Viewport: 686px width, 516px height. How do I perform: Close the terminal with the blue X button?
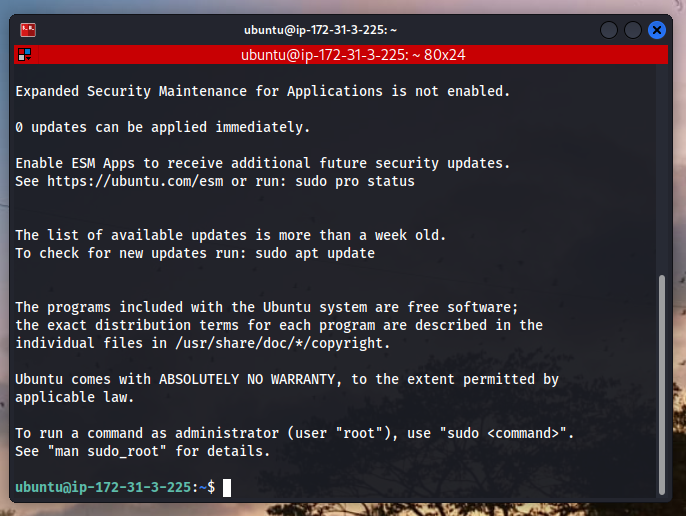pos(657,30)
